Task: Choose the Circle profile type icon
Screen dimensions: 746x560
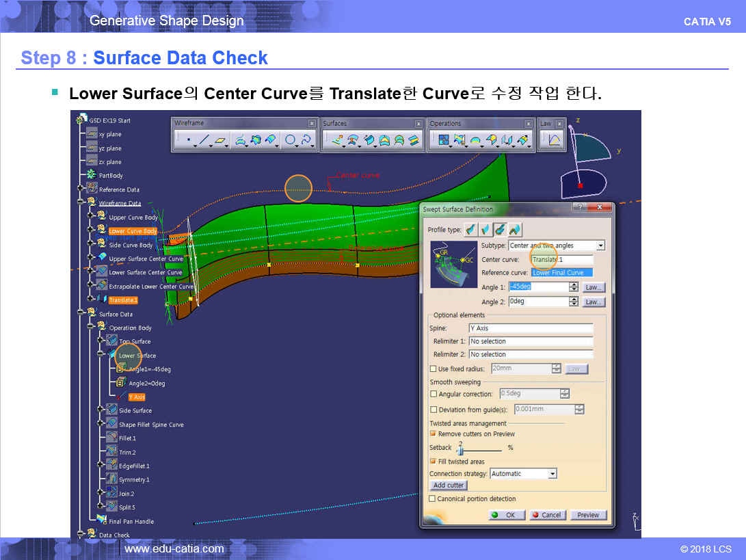Action: (x=500, y=230)
